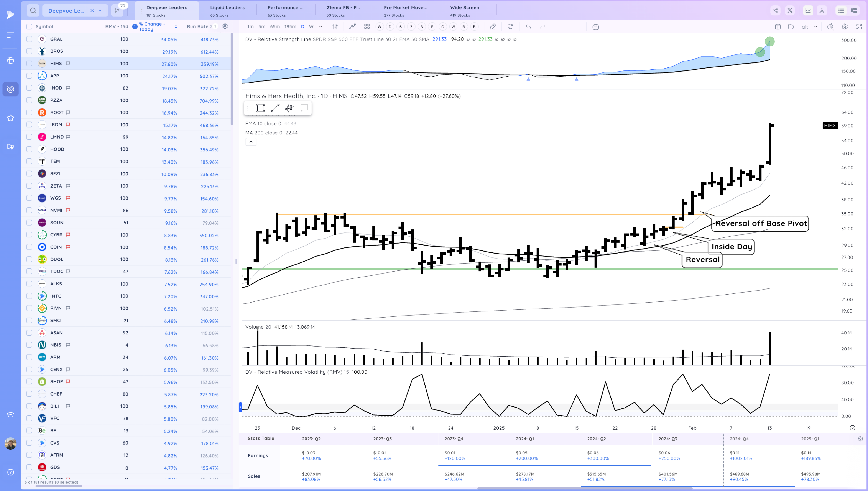Select the 65m timeframe button
868x491 pixels.
(x=275, y=27)
